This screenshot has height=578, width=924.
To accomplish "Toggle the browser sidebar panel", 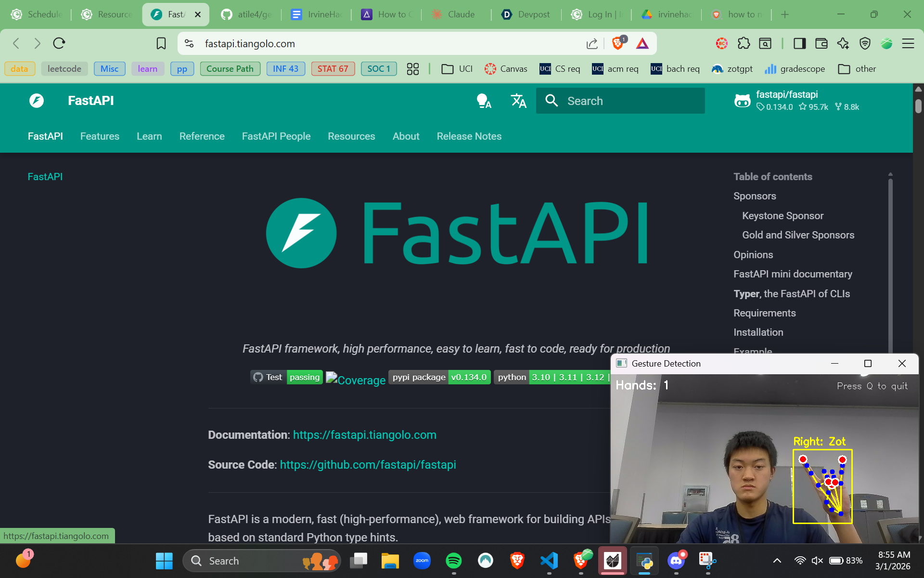I will pyautogui.click(x=800, y=43).
